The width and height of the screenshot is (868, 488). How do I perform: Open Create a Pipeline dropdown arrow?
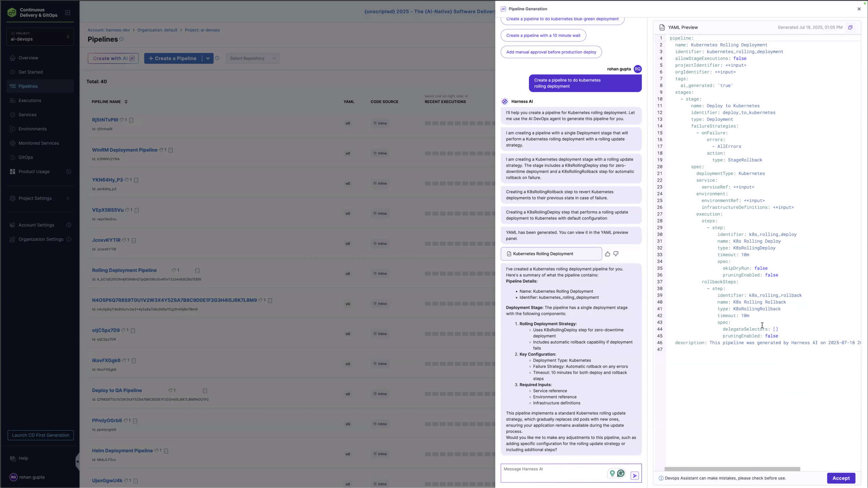click(208, 58)
